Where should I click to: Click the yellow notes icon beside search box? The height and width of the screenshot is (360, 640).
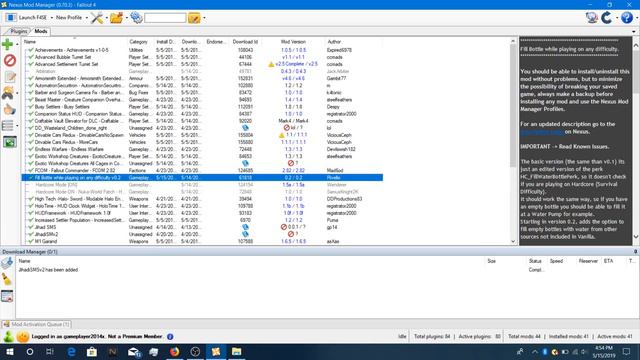pyautogui.click(x=194, y=18)
